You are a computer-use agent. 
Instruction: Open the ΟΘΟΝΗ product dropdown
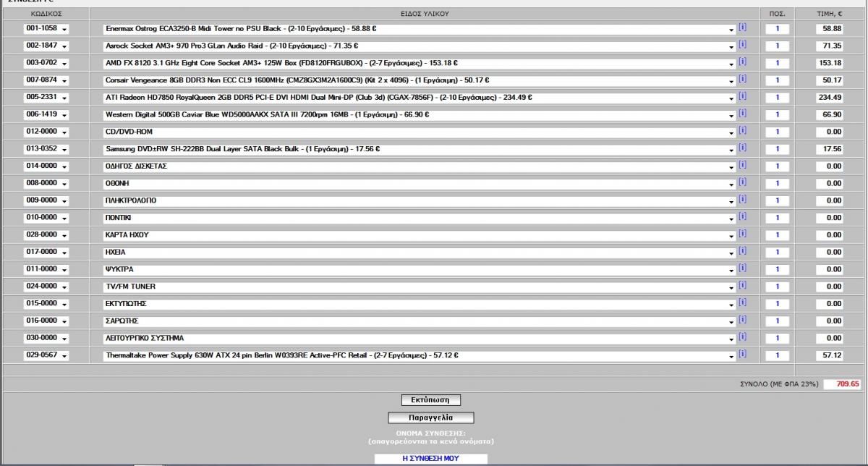coord(420,184)
